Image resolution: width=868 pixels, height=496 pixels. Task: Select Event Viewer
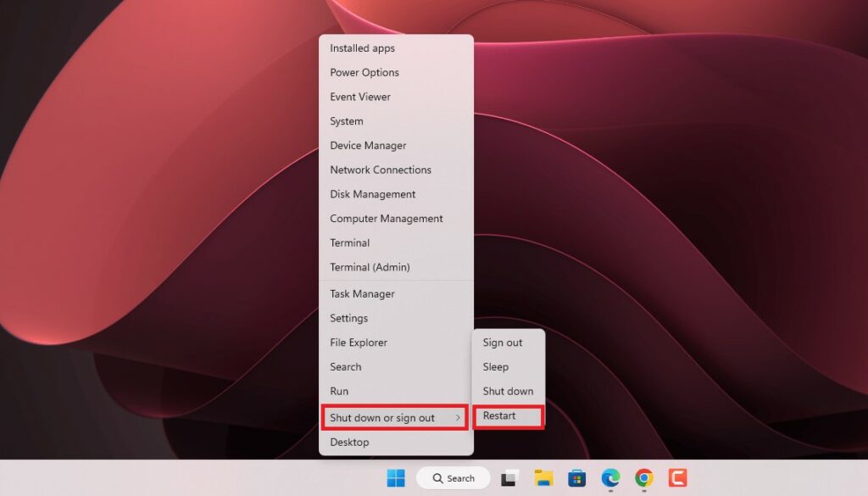[397, 97]
